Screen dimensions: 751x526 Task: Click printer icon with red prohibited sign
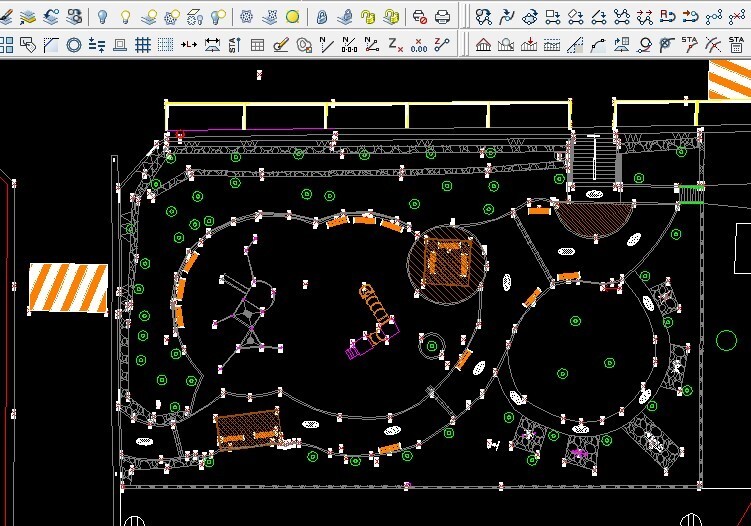tap(419, 17)
